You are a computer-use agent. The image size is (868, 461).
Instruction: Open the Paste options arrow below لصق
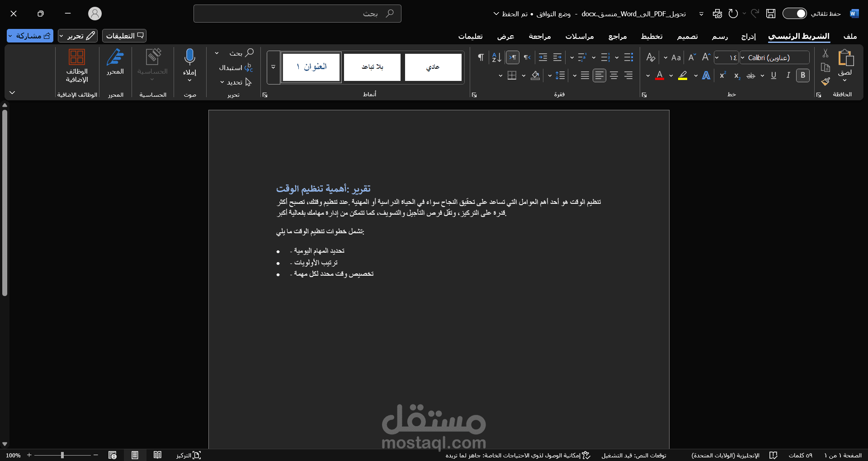click(x=845, y=80)
